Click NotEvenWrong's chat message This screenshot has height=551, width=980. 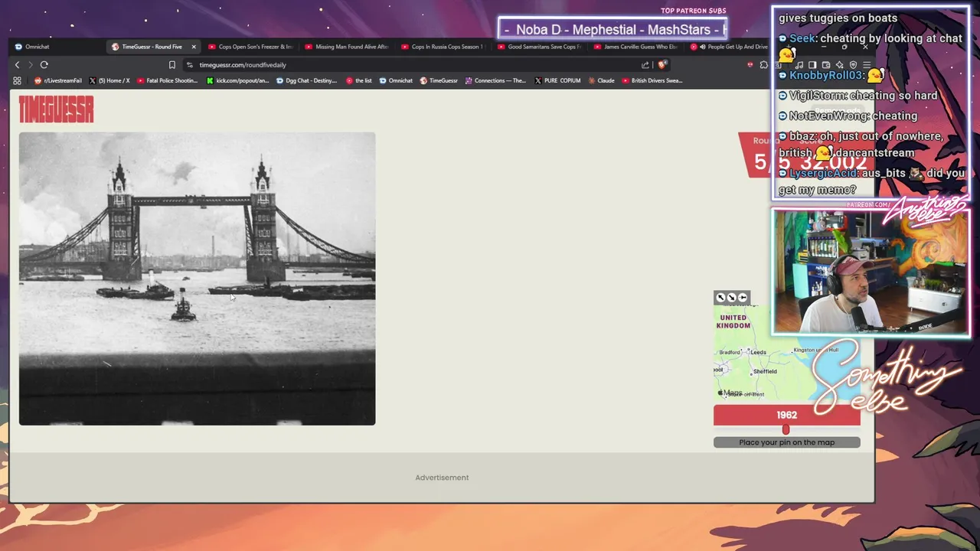pos(848,116)
